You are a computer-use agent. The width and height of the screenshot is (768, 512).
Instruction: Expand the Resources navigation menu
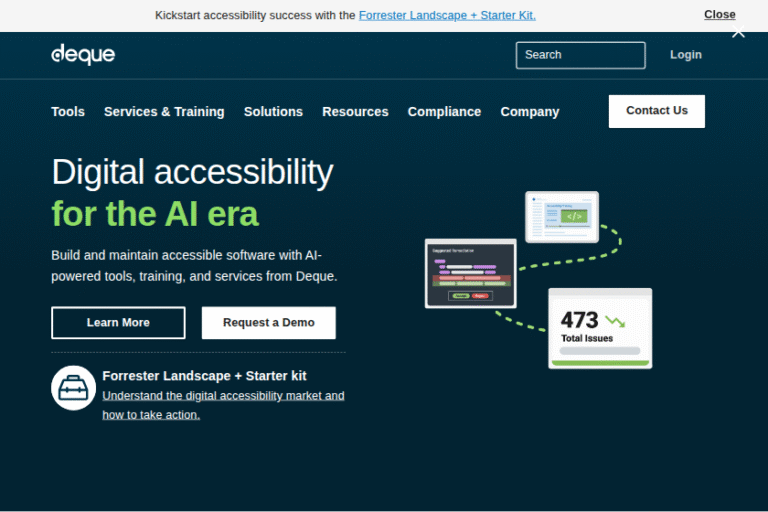point(355,112)
